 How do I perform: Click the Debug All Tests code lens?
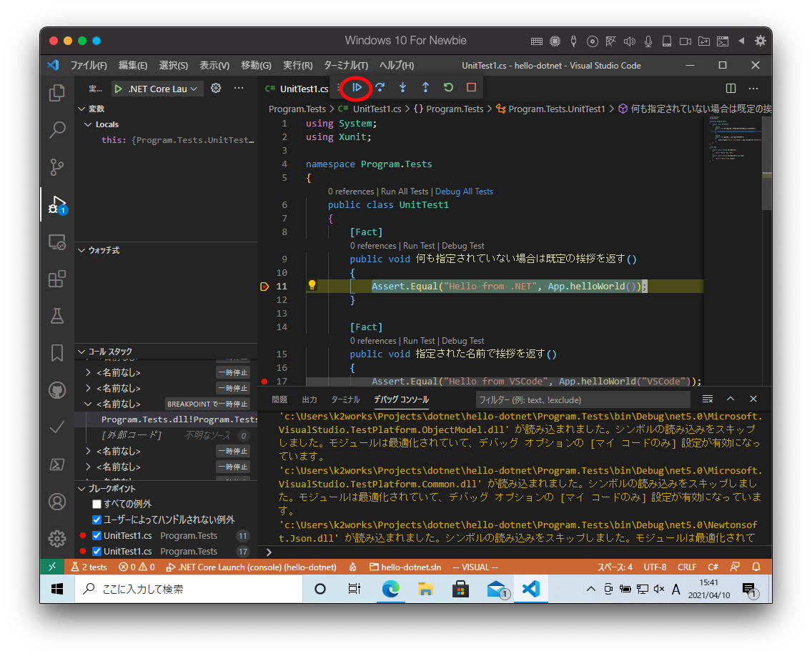tap(464, 192)
